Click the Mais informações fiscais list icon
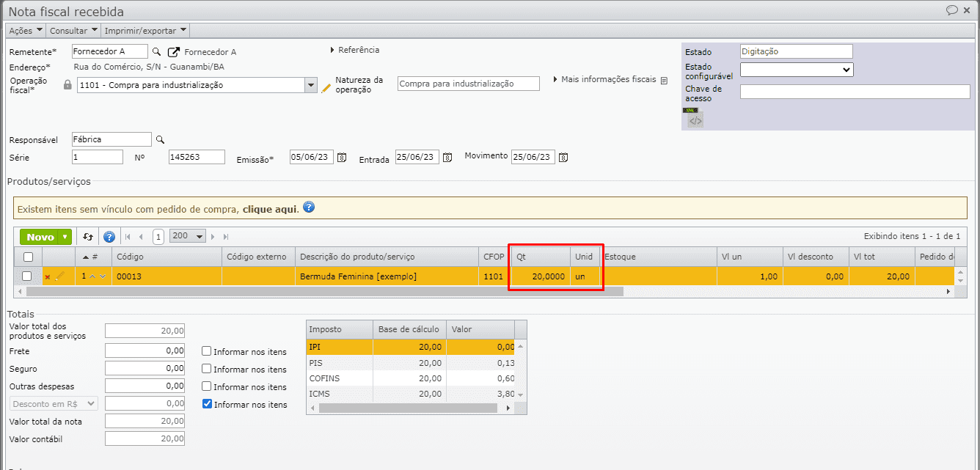980x470 pixels. [664, 80]
